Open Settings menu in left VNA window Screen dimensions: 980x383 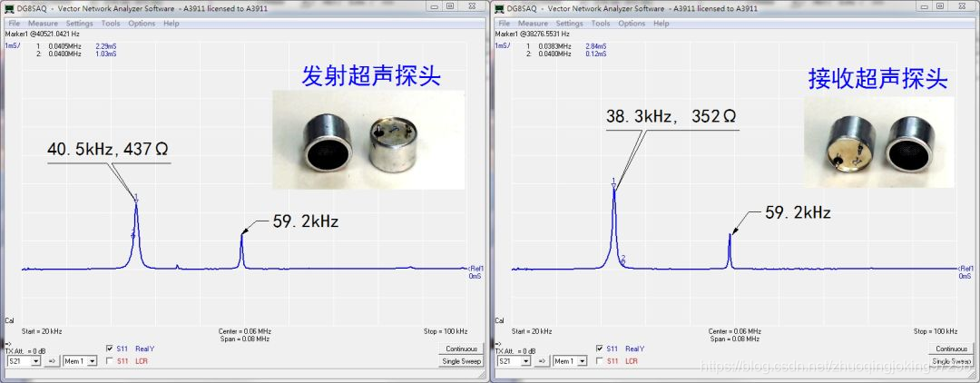pos(79,23)
